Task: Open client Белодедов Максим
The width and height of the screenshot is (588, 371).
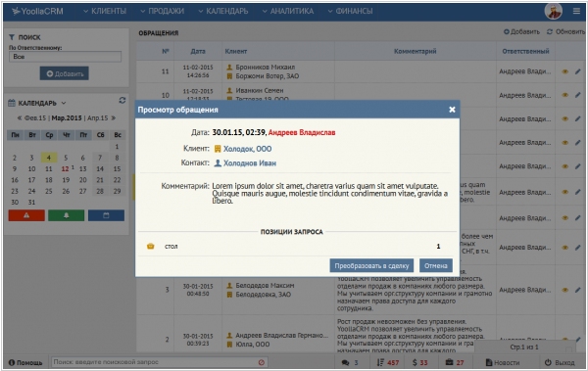Action: 265,286
